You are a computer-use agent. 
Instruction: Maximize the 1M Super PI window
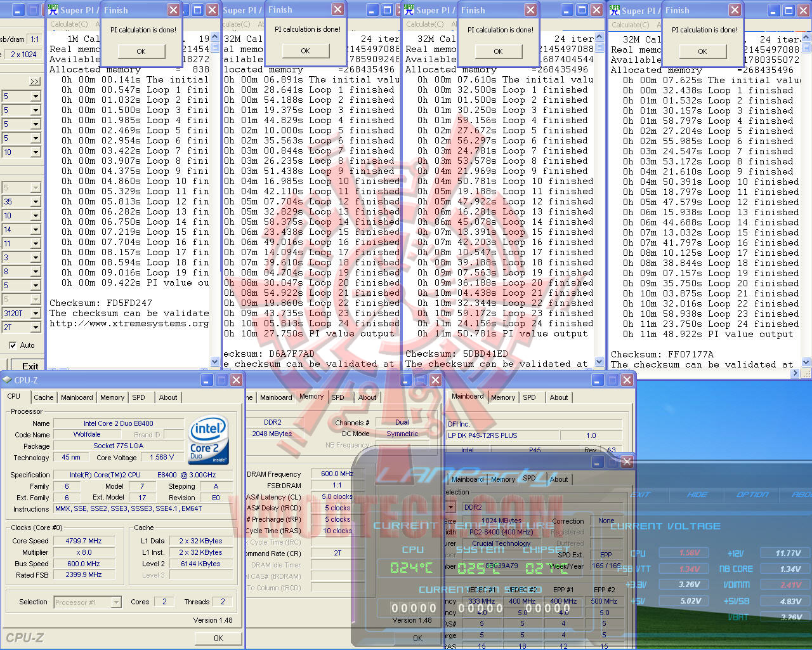(x=197, y=10)
